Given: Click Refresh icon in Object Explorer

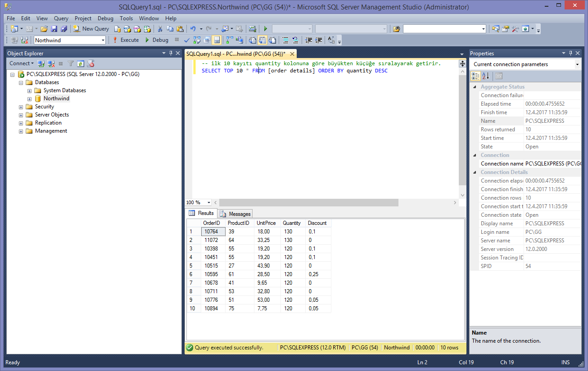Looking at the screenshot, I should pos(81,63).
